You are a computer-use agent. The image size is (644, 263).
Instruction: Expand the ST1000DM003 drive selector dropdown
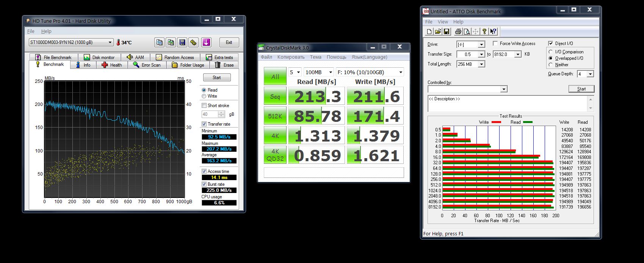(110, 42)
